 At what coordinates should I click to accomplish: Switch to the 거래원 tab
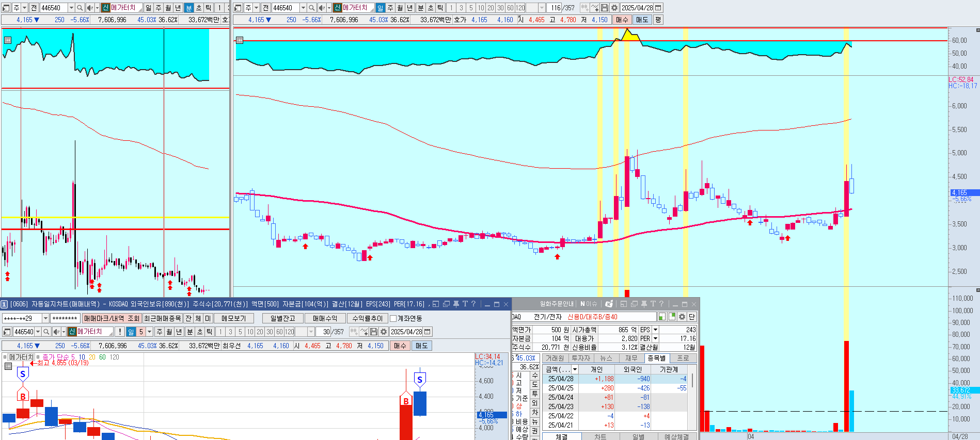[x=555, y=358]
